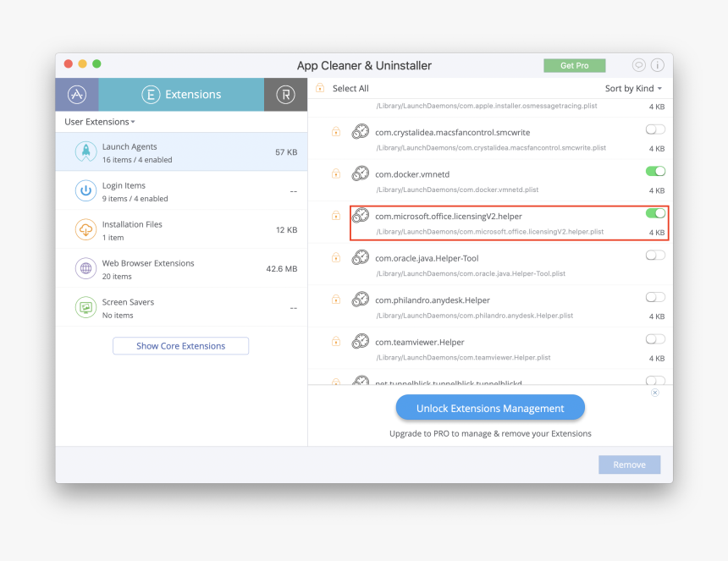Viewport: 728px width, 561px height.
Task: Click daemon gauge icon of com.teamviewer.Helper
Action: (361, 341)
